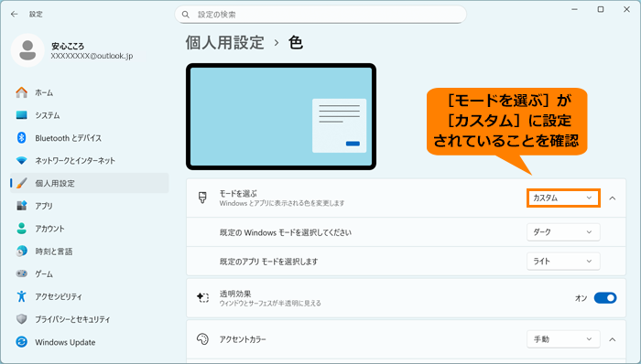Image resolution: width=641 pixels, height=364 pixels.
Task: Click the network Wi-Fi icon
Action: pos(21,160)
